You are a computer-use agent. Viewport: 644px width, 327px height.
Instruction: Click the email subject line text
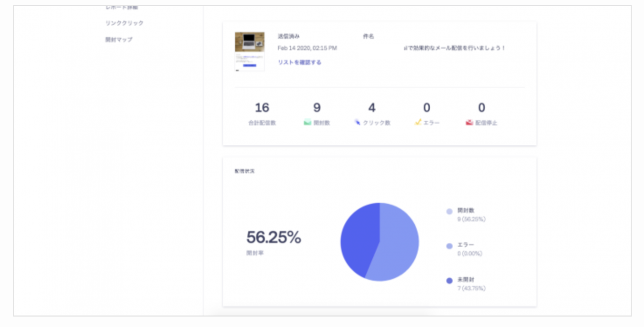pyautogui.click(x=455, y=48)
